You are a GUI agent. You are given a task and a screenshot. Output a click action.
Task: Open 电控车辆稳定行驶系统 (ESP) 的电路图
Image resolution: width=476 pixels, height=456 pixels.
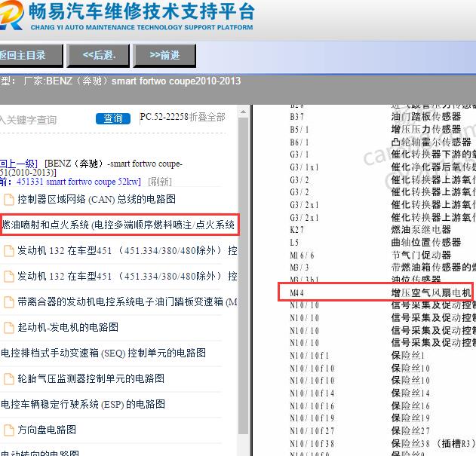click(83, 404)
